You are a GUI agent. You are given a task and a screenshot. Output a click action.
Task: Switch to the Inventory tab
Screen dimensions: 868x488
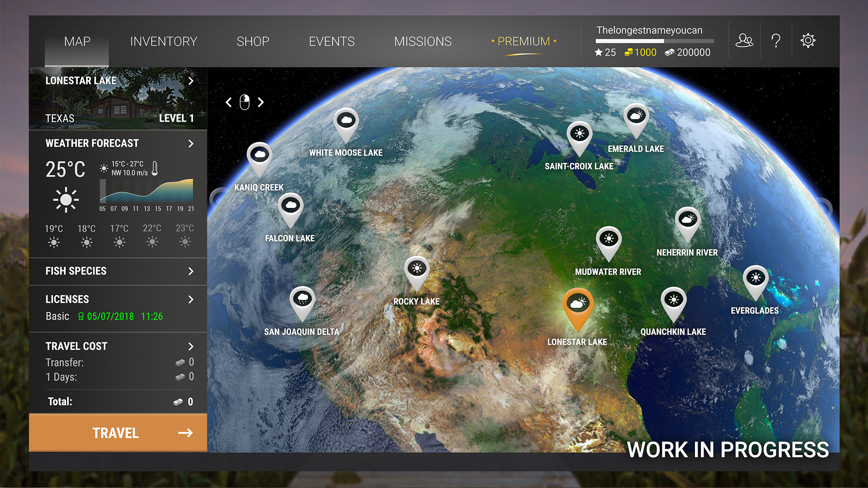pyautogui.click(x=164, y=42)
